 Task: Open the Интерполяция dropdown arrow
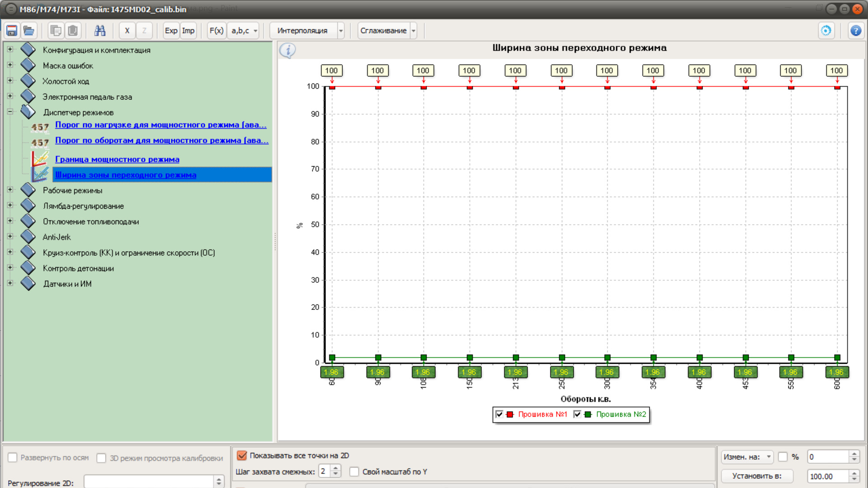341,31
